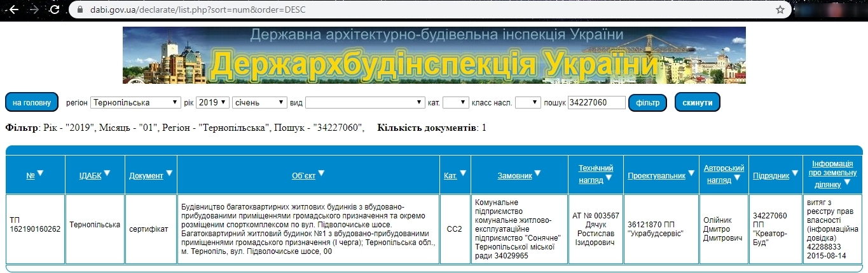Click the Підрядник header link
Viewport: 868px width, 273px height.
(x=771, y=175)
